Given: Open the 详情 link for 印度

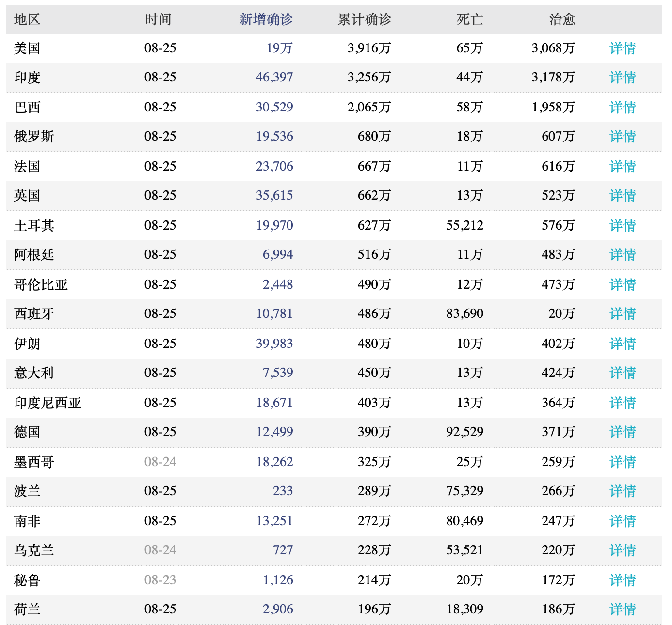Looking at the screenshot, I should click(622, 77).
